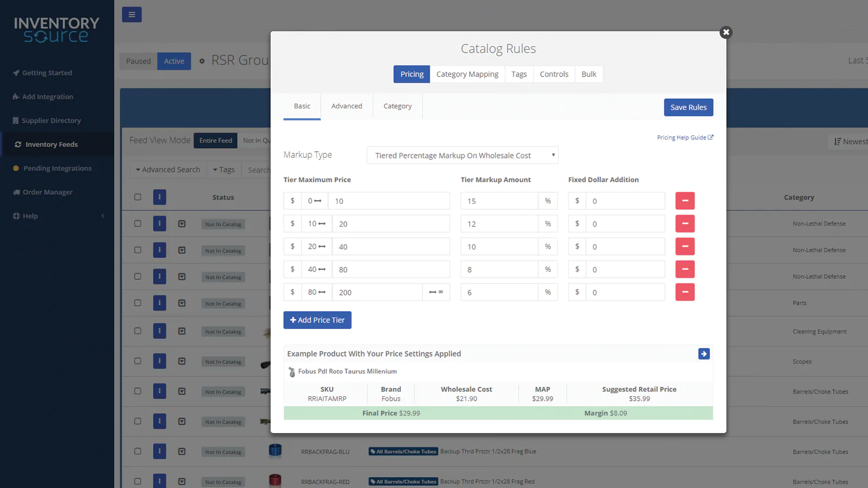868x488 pixels.
Task: Switch to the Category Mapping tab
Action: coord(467,74)
